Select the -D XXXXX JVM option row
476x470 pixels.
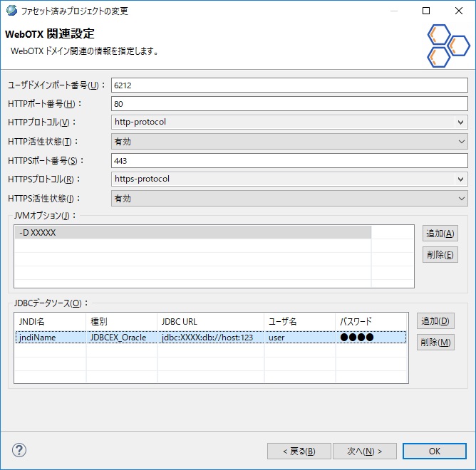(x=192, y=232)
